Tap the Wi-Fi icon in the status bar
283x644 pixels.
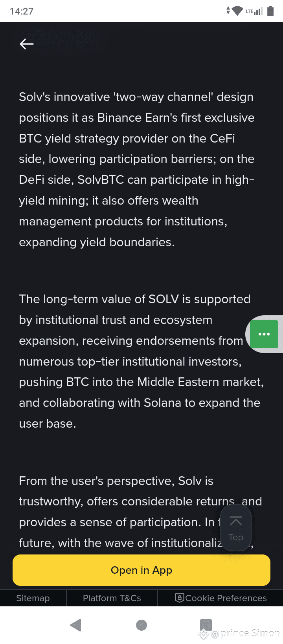click(x=237, y=11)
